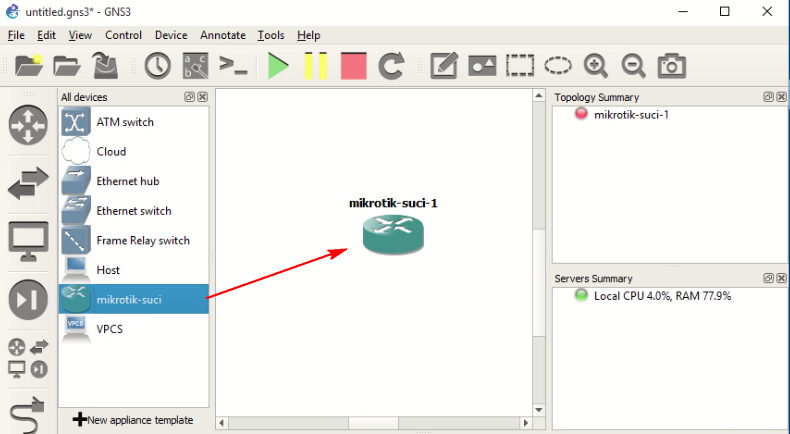Viewport: 790px width, 434px height.
Task: Click the Zoom in magnifier icon
Action: click(x=596, y=66)
